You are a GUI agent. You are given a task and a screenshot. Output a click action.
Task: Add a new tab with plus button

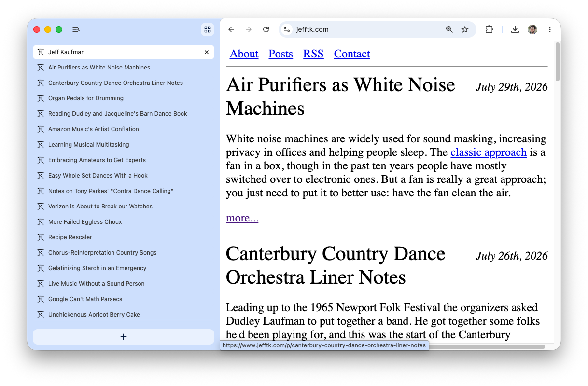[x=124, y=337]
